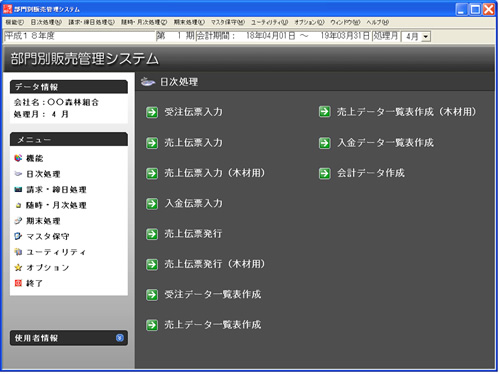Open 売上伝票発行 text link
Screen dimensions: 500x374
(193, 234)
